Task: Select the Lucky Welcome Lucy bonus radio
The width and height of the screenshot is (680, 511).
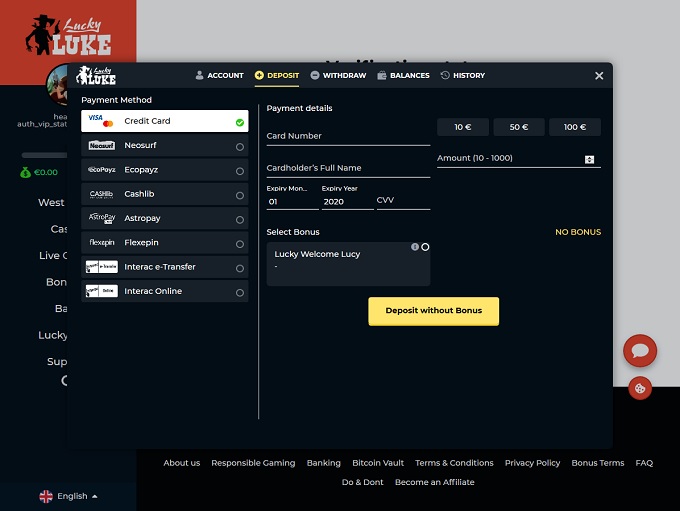Action: click(x=425, y=247)
